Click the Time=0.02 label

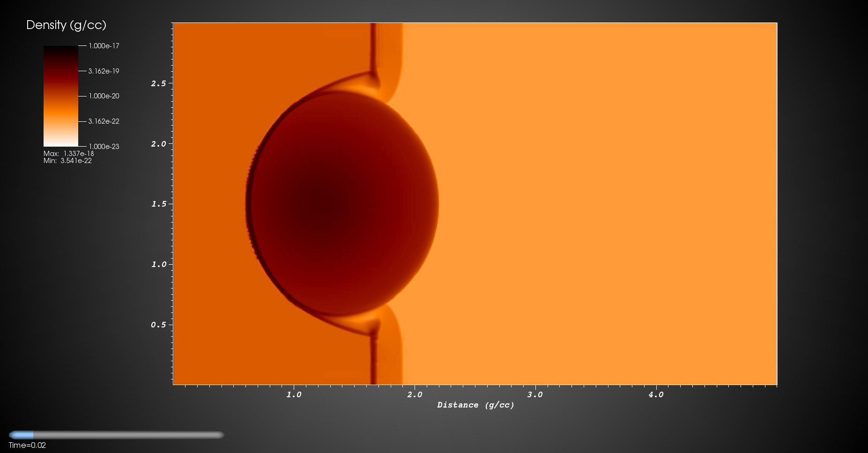27,446
